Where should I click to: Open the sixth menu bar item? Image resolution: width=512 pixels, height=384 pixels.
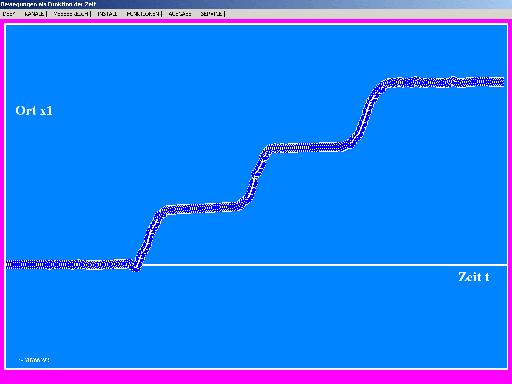(180, 14)
